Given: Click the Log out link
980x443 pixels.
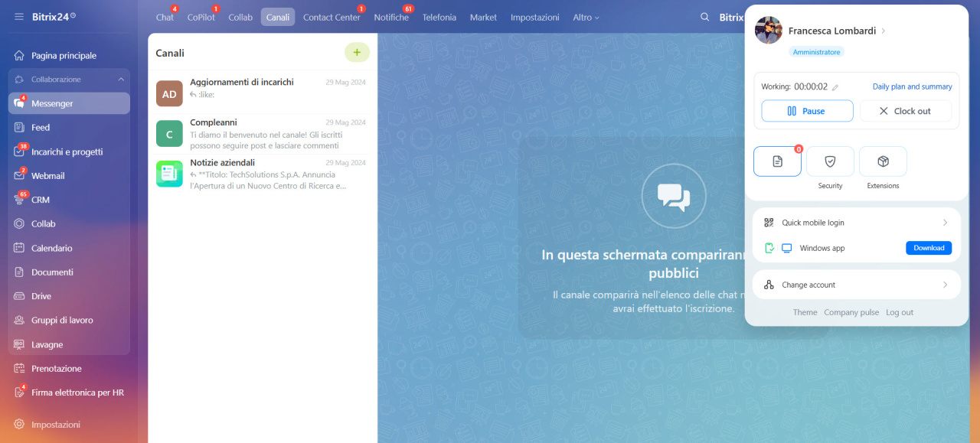Looking at the screenshot, I should pyautogui.click(x=900, y=312).
